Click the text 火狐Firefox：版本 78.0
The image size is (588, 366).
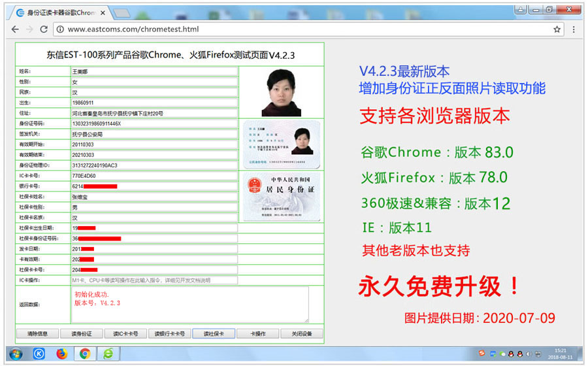coord(434,178)
